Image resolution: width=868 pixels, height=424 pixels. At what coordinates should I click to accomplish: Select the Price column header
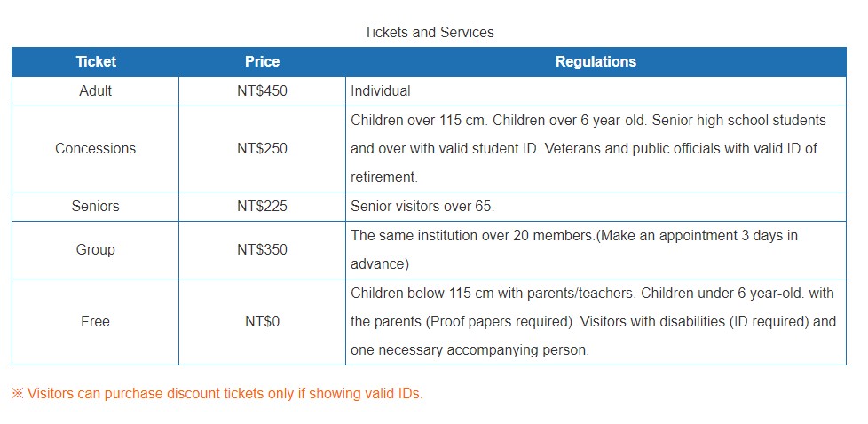262,62
